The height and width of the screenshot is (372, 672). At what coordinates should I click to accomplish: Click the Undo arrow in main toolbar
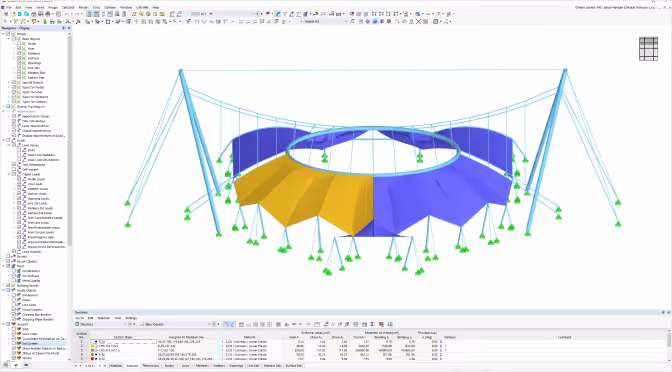[66, 14]
